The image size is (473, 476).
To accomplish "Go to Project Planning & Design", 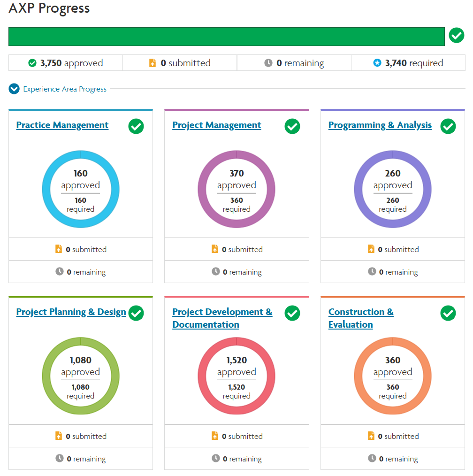I will point(71,312).
